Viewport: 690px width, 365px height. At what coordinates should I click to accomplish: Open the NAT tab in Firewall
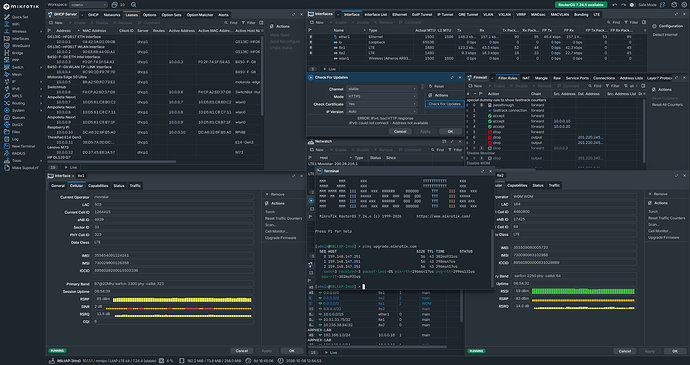(x=526, y=78)
